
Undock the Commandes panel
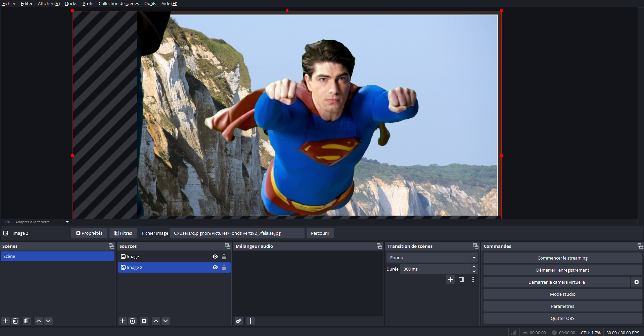[x=640, y=246]
